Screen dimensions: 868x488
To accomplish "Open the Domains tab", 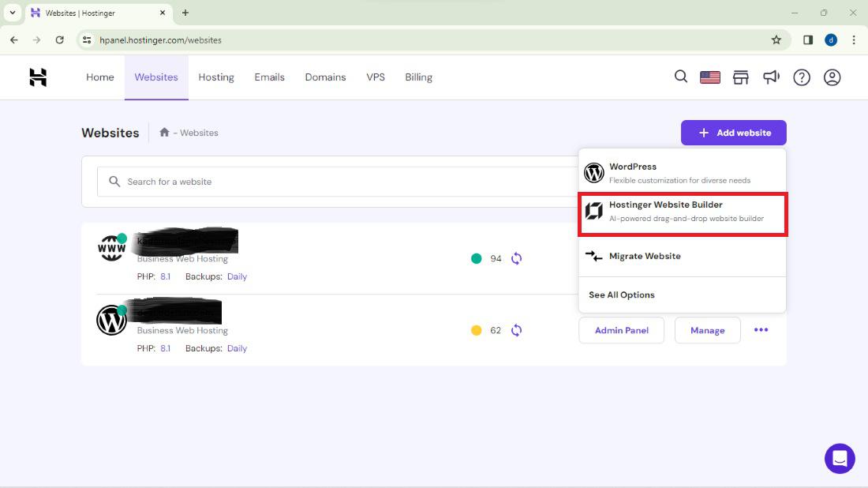I will [x=325, y=77].
